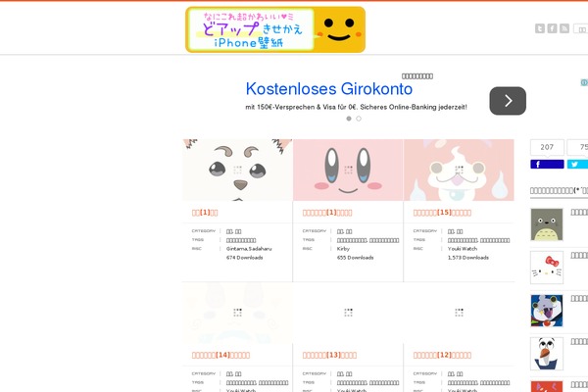This screenshot has width=588, height=392.
Task: Click the orange wallpaper title numbered [15]
Action: click(442, 213)
